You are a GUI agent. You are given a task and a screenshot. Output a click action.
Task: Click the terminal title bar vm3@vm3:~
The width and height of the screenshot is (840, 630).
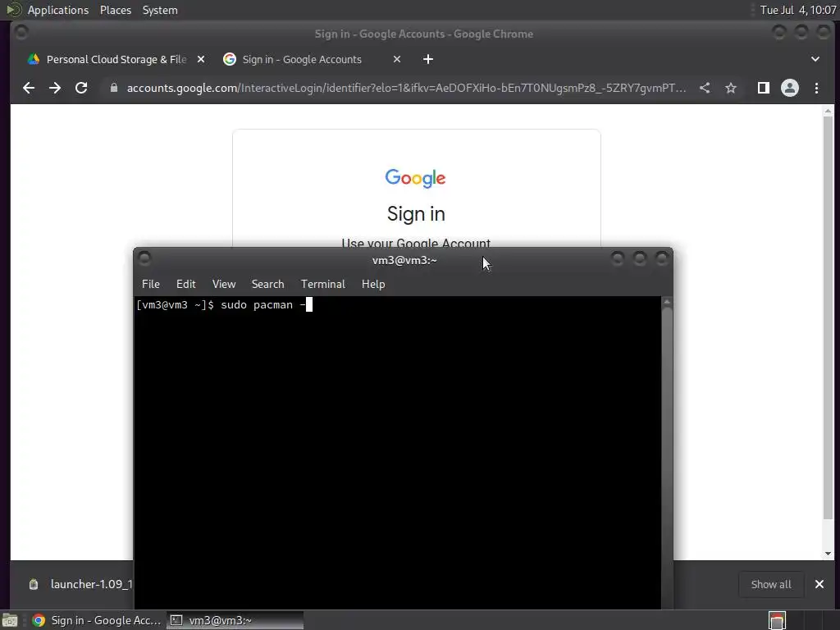[404, 260]
